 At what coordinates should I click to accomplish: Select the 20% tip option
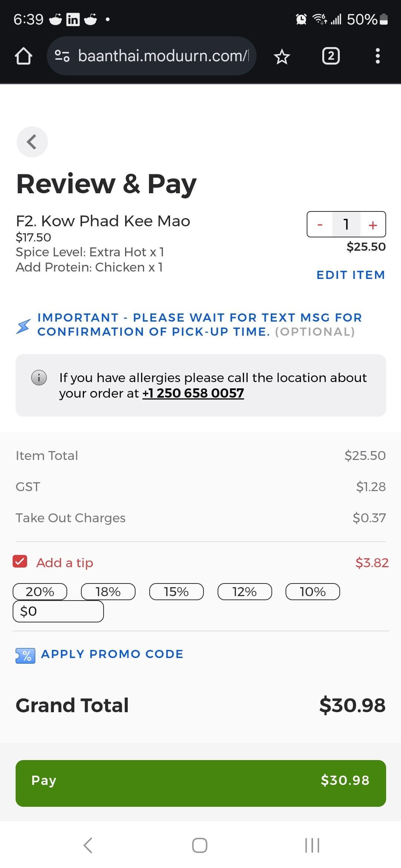(40, 592)
